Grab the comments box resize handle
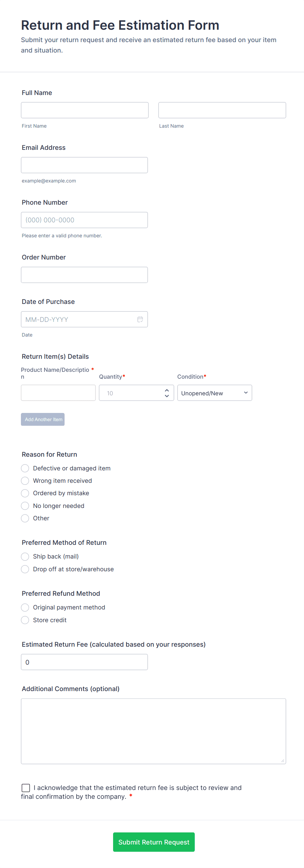The image size is (304, 868). click(283, 761)
